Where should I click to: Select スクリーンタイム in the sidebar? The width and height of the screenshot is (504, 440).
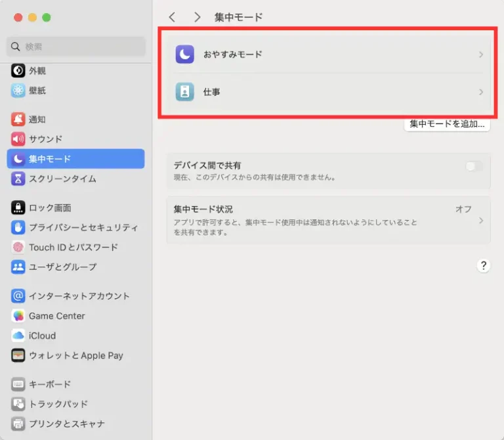[x=76, y=179]
